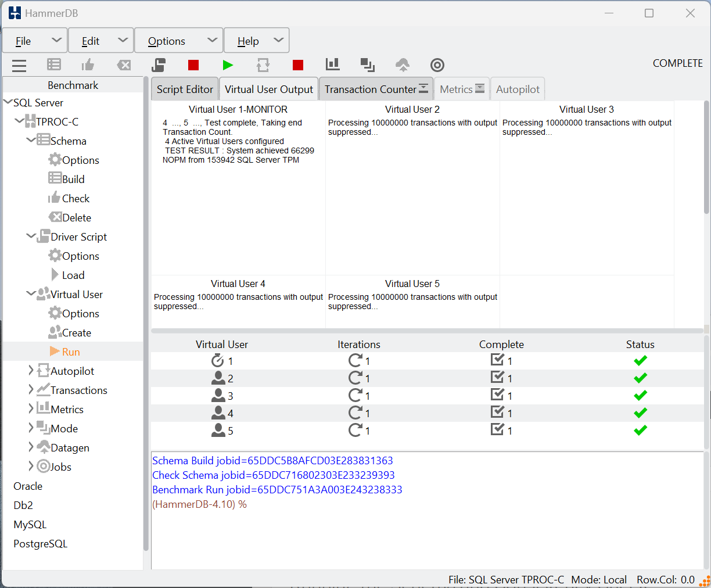Viewport: 711px width, 588px height.
Task: Open the Options menu
Action: (179, 41)
